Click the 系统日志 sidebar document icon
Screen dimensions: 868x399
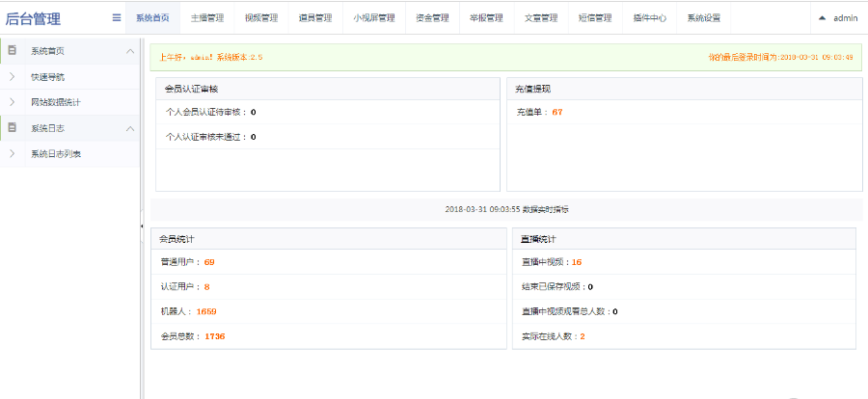tap(13, 128)
